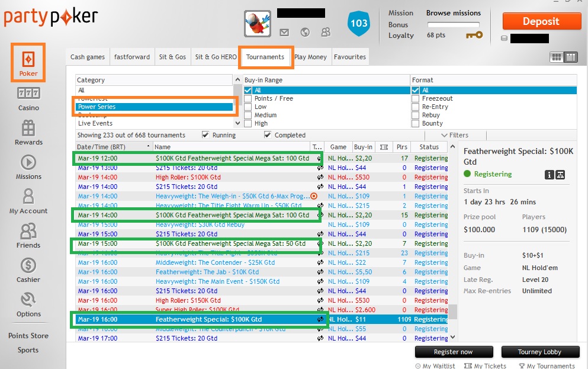Image resolution: width=588 pixels, height=369 pixels.
Task: Click tournament list scroll-up arrow
Action: pyautogui.click(x=452, y=147)
